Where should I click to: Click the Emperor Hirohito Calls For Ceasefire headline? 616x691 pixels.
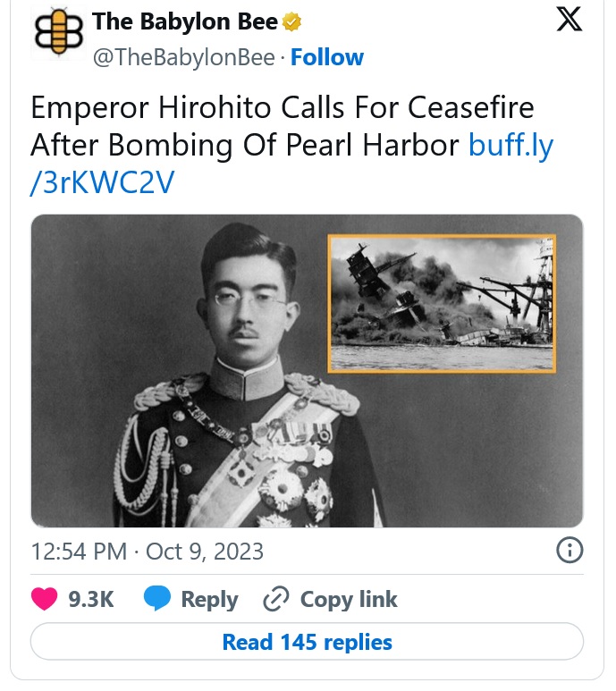282,109
